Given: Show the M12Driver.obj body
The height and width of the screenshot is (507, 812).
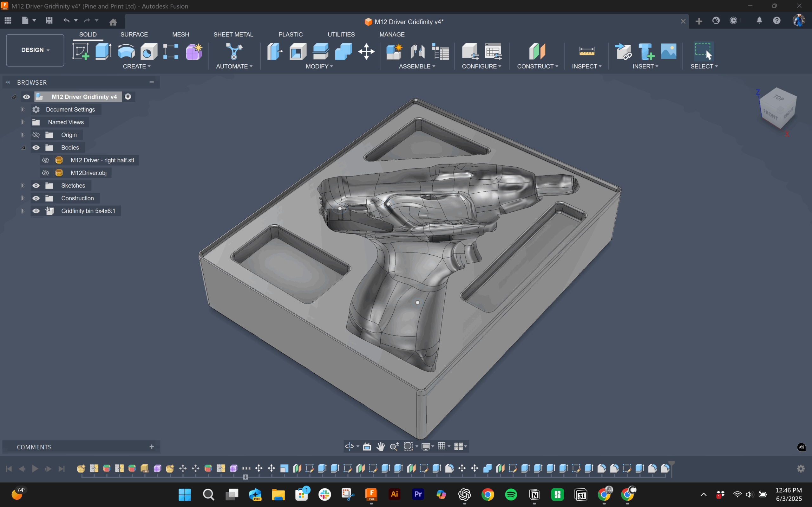Looking at the screenshot, I should point(46,173).
